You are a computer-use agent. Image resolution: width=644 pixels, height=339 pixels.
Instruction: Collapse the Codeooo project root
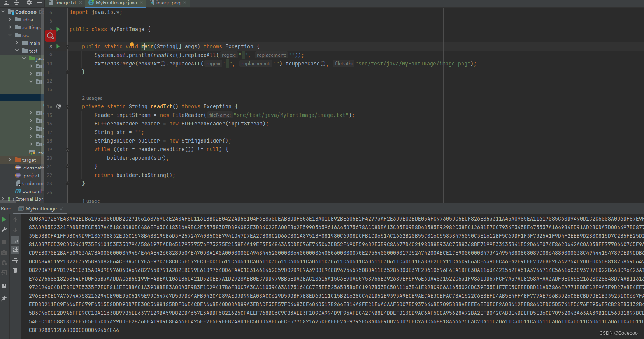pyautogui.click(x=3, y=12)
